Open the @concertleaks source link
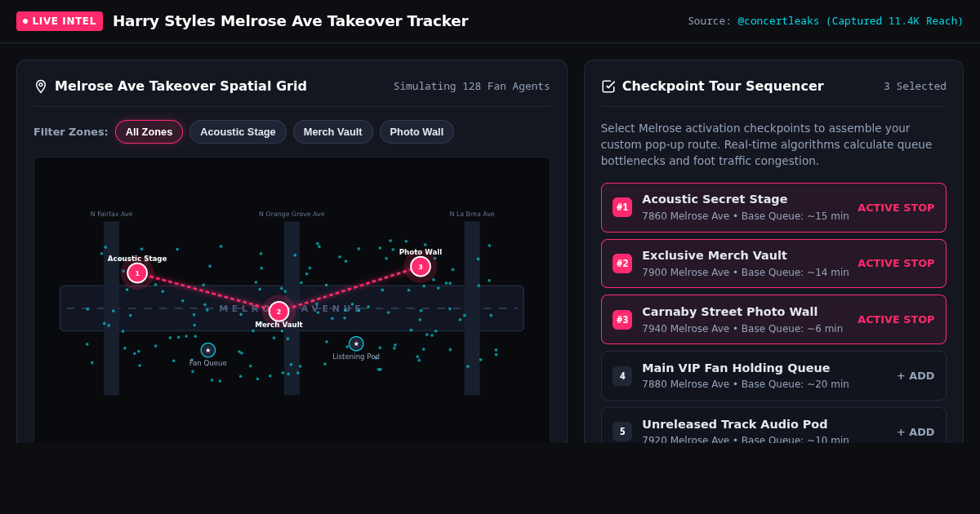This screenshot has height=514, width=980. pos(850,21)
